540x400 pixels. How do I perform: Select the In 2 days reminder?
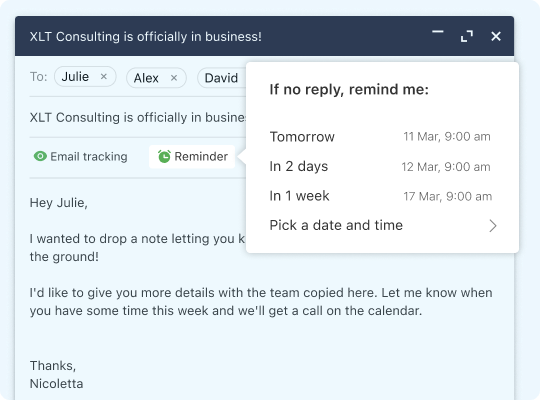pyautogui.click(x=380, y=166)
